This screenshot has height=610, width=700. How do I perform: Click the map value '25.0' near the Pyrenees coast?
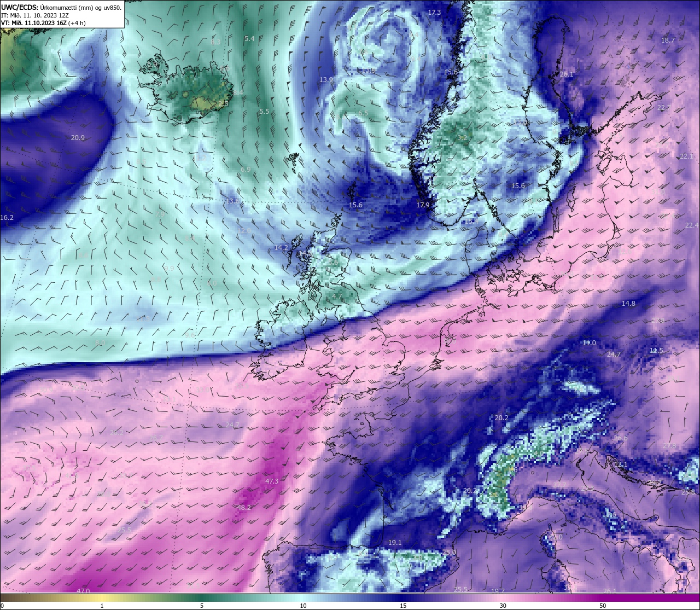pos(449,552)
